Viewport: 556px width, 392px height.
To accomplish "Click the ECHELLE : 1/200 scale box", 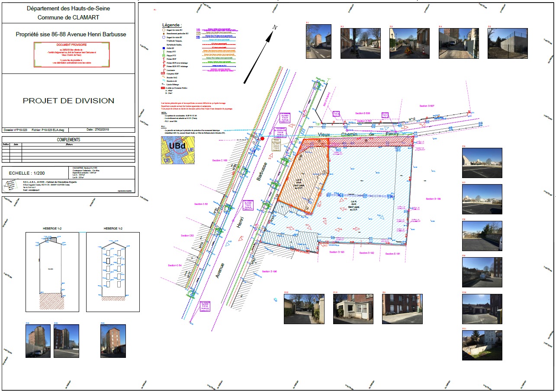I will coord(35,173).
